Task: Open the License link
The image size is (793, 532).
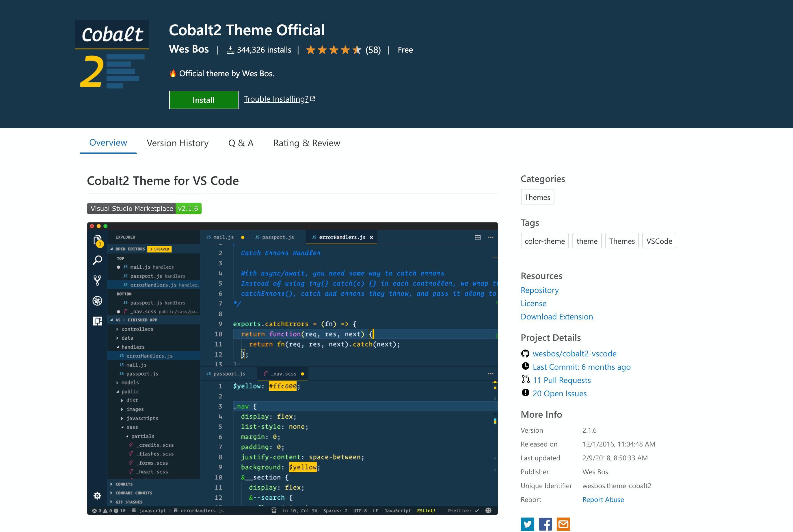Action: click(x=534, y=303)
